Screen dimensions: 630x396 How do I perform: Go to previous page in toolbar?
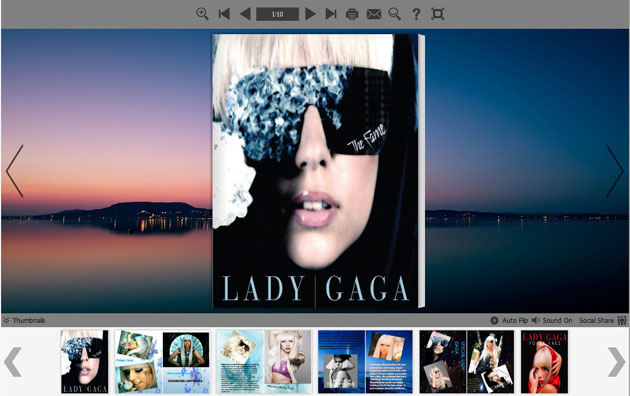[245, 14]
